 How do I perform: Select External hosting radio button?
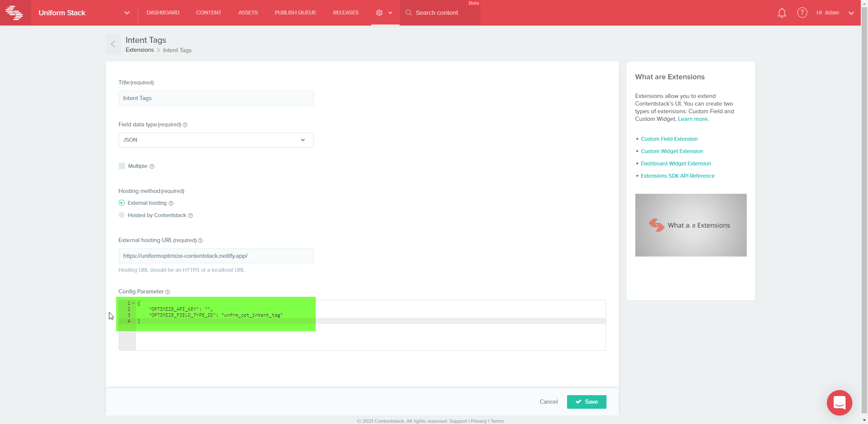point(122,203)
